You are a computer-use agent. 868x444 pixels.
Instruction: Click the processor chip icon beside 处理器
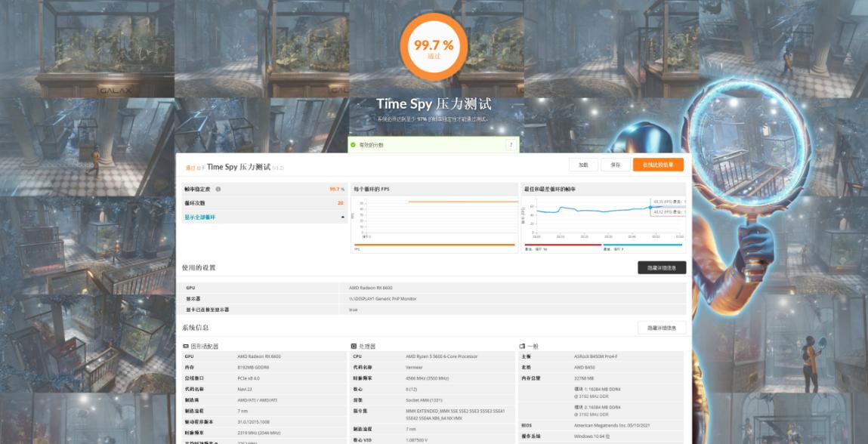354,346
